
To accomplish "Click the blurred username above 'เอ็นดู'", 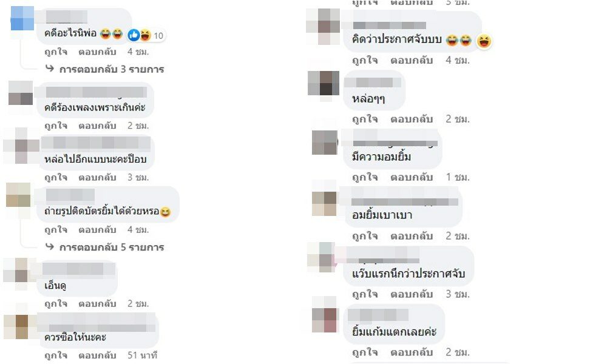I will [x=78, y=269].
